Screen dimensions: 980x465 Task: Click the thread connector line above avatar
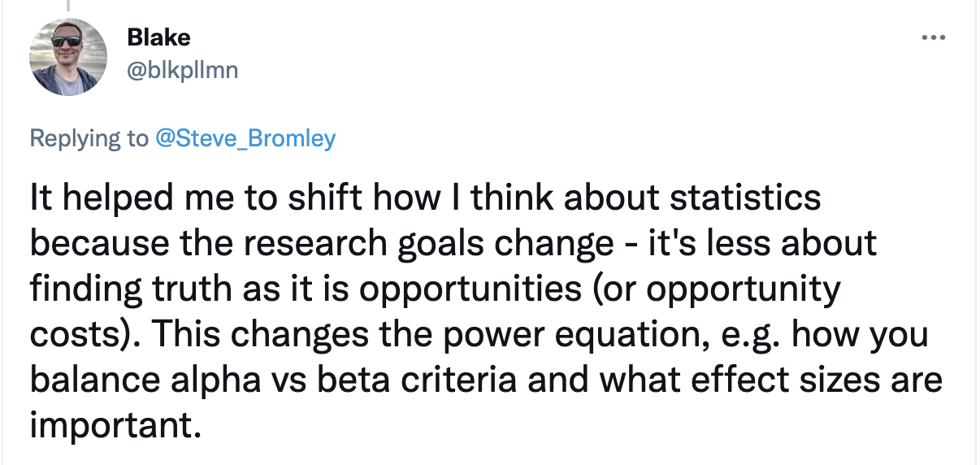[67, 5]
